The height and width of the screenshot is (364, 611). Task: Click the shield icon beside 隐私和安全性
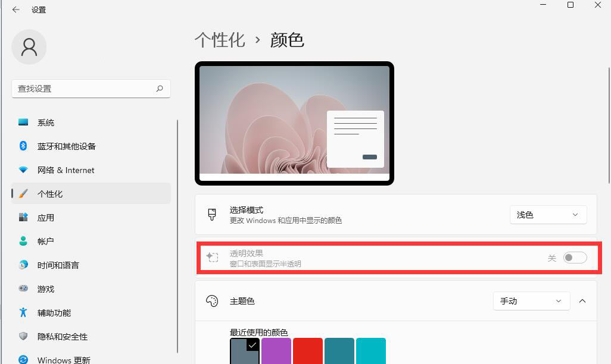click(x=23, y=336)
